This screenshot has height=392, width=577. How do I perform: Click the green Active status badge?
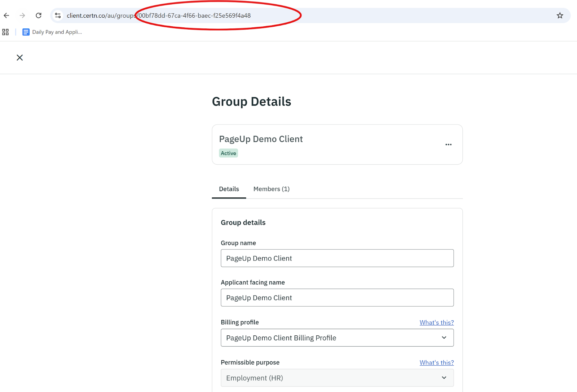click(x=228, y=153)
